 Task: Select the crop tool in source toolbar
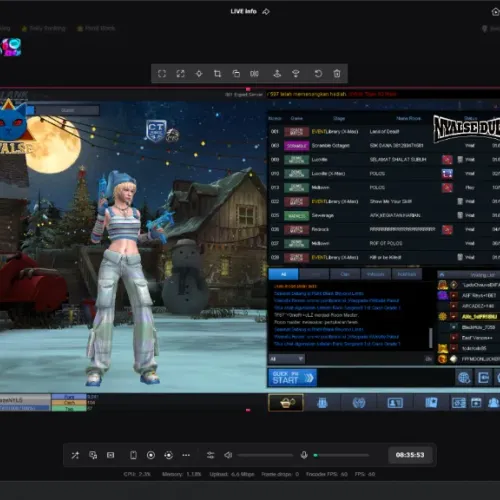tap(217, 73)
